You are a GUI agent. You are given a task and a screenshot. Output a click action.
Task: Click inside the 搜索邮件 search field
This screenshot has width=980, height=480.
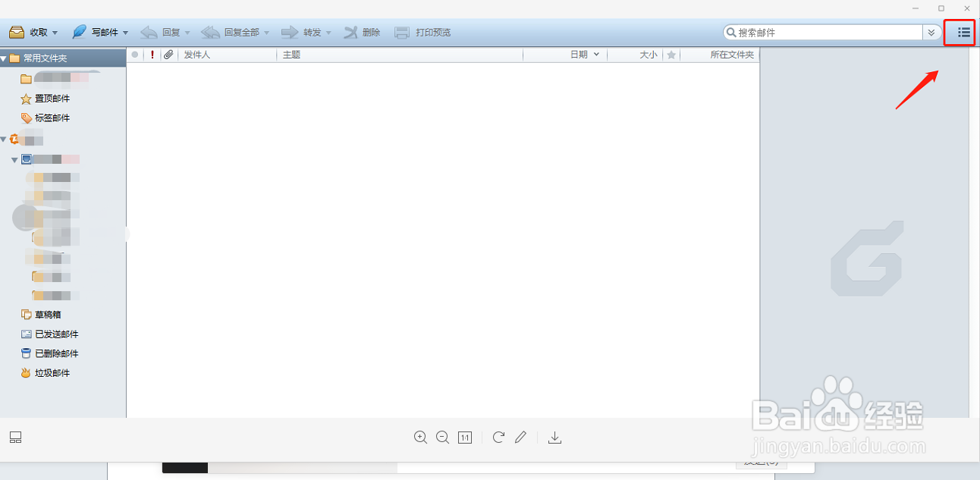(x=827, y=32)
